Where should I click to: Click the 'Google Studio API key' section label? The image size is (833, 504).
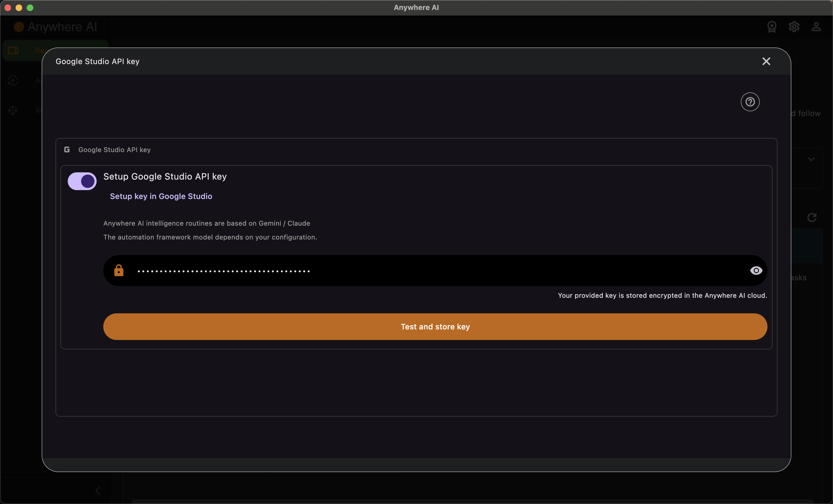[x=114, y=150]
